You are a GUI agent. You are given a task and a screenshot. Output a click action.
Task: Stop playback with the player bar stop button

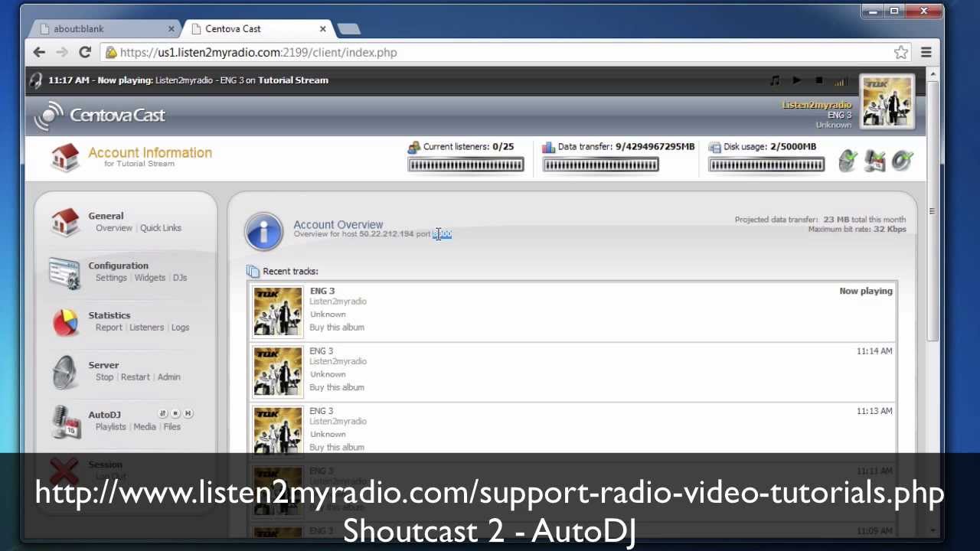pyautogui.click(x=818, y=80)
